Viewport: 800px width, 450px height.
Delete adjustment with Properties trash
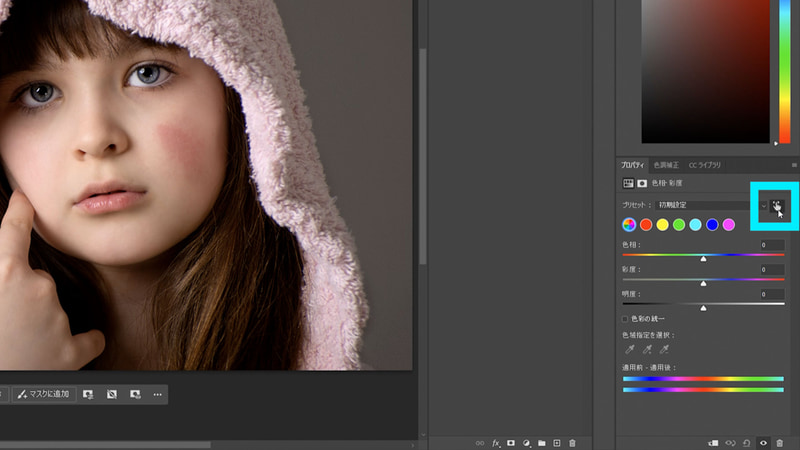(x=780, y=443)
